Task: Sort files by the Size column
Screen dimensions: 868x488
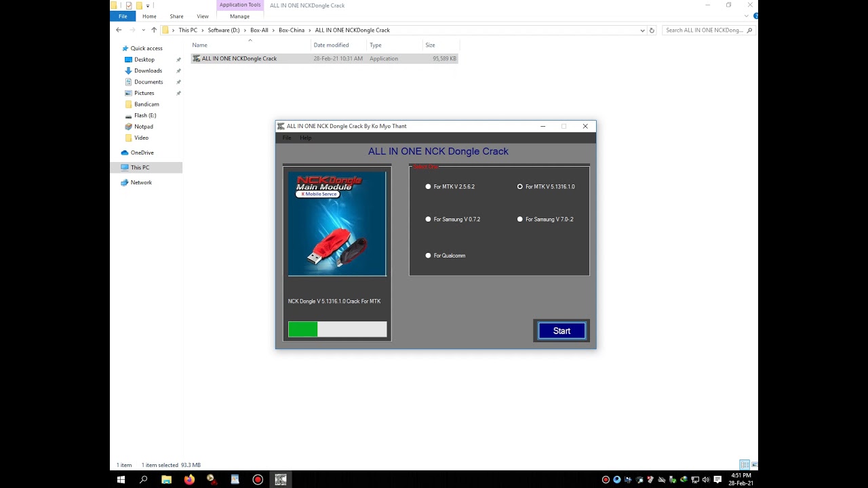Action: (x=440, y=45)
